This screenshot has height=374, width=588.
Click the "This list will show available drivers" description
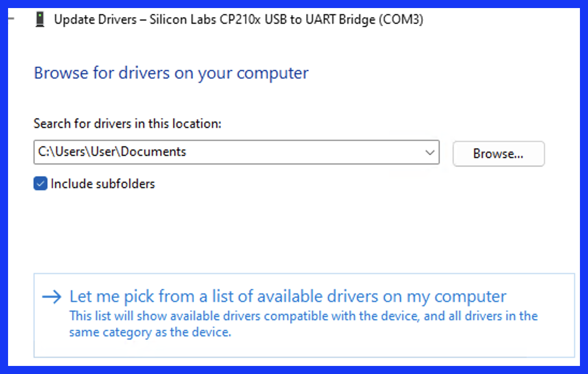tap(303, 316)
